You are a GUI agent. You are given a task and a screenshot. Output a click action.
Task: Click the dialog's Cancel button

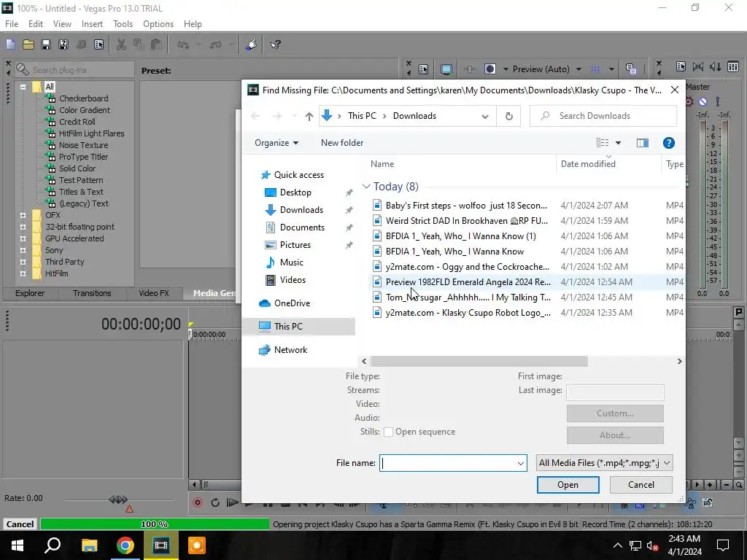[x=640, y=485]
